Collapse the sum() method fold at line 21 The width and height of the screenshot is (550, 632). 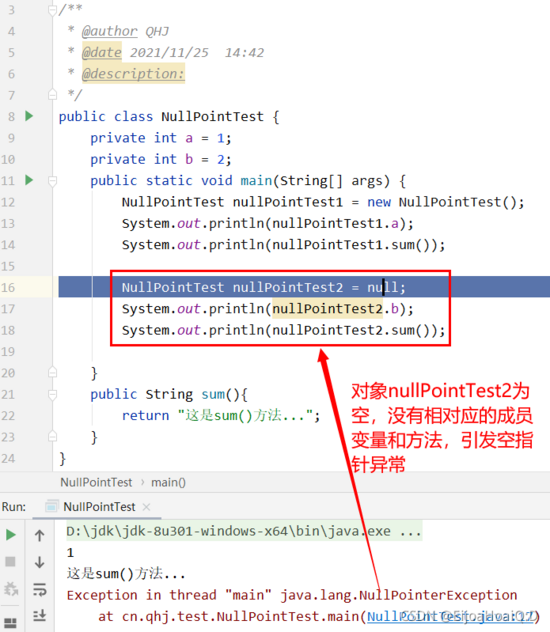pos(52,394)
